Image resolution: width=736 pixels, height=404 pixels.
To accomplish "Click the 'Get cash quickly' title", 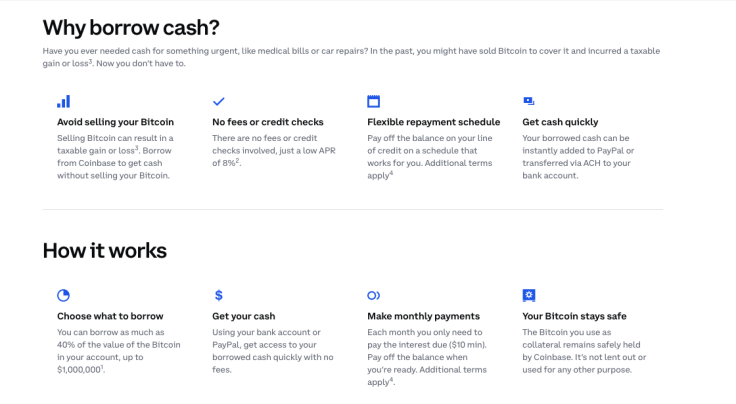I will tap(560, 122).
